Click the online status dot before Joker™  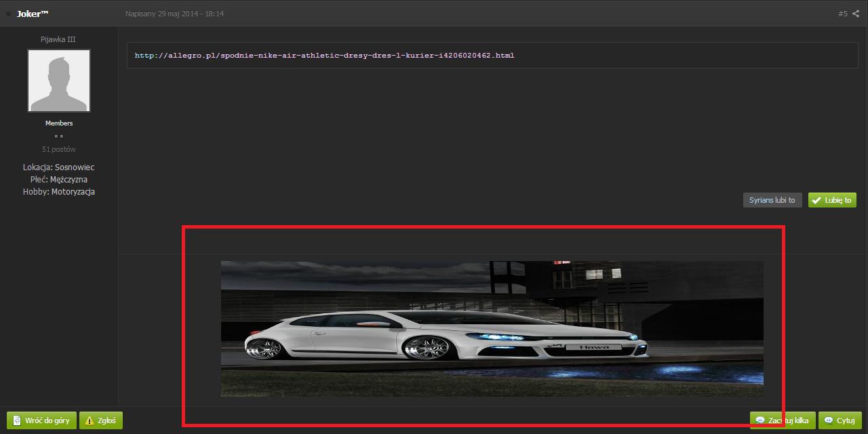(9, 14)
